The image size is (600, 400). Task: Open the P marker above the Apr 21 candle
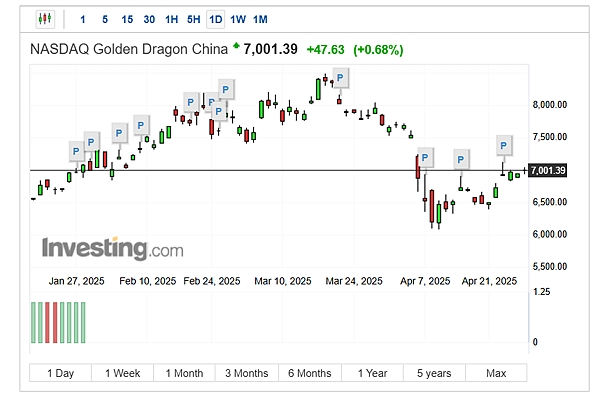[x=504, y=146]
